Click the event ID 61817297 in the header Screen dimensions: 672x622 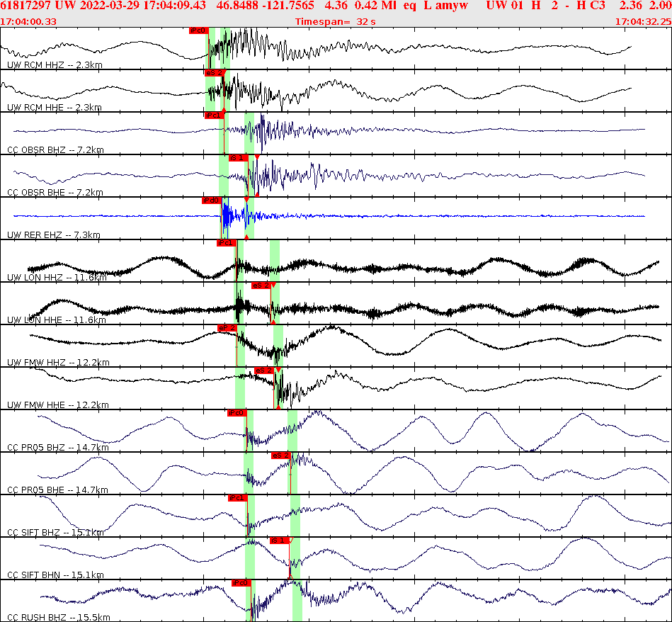pos(25,6)
